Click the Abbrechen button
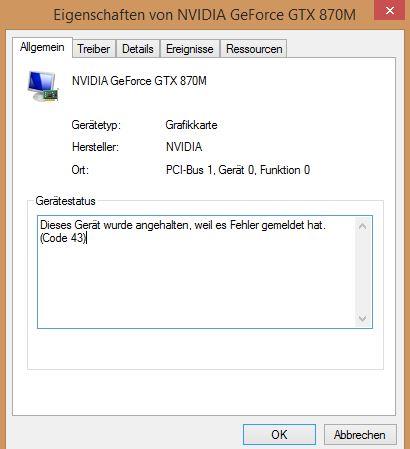Image resolution: width=410 pixels, height=449 pixels. [360, 434]
